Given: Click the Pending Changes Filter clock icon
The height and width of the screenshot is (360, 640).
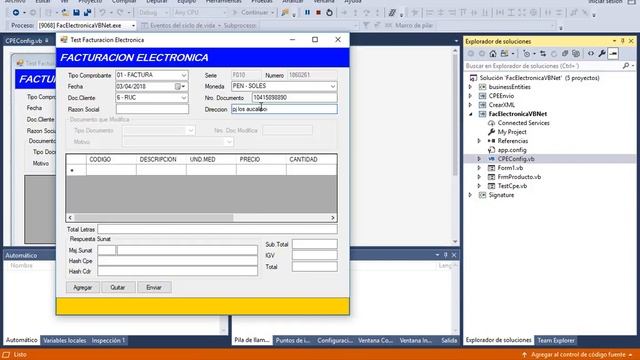Looking at the screenshot, I should tap(527, 53).
